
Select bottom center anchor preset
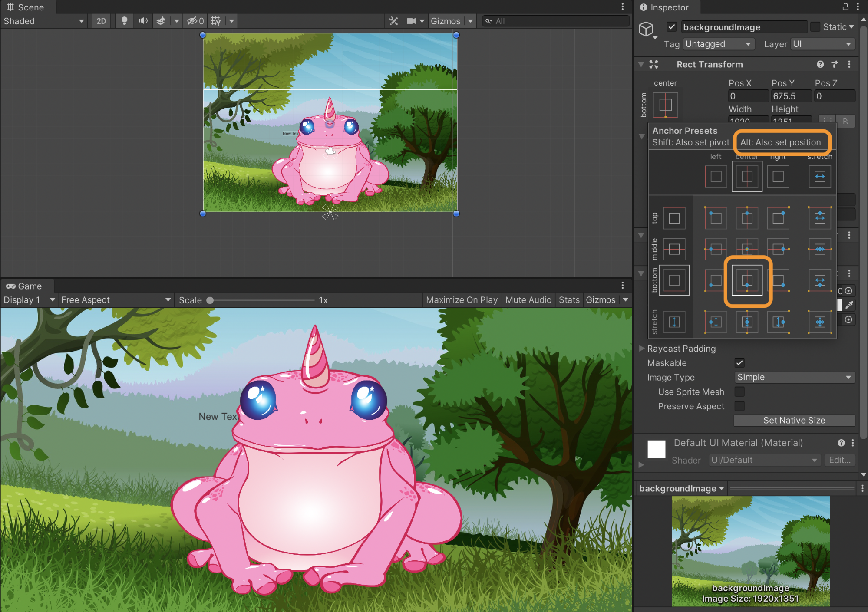point(747,280)
